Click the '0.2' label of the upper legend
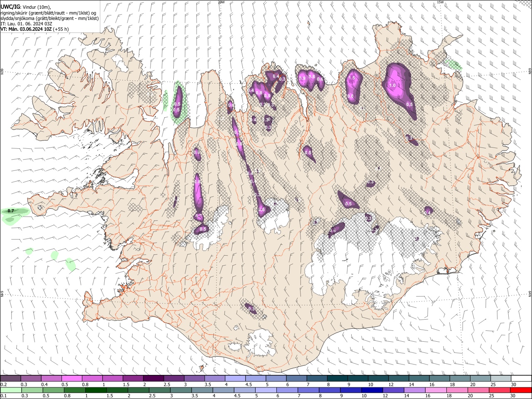The height and width of the screenshot is (399, 532). pos(3,384)
